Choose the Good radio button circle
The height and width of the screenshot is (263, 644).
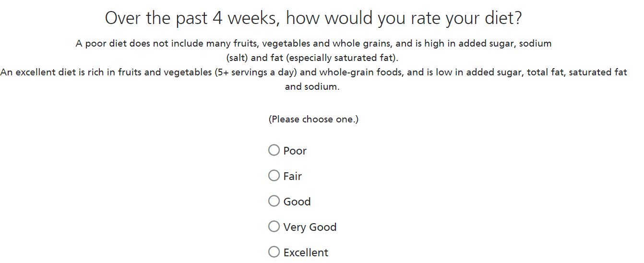274,201
